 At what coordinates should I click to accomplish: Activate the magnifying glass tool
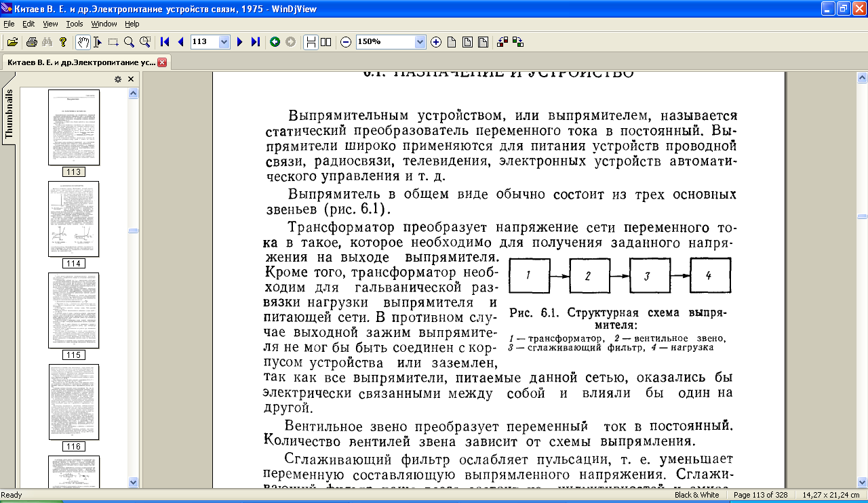[x=129, y=42]
